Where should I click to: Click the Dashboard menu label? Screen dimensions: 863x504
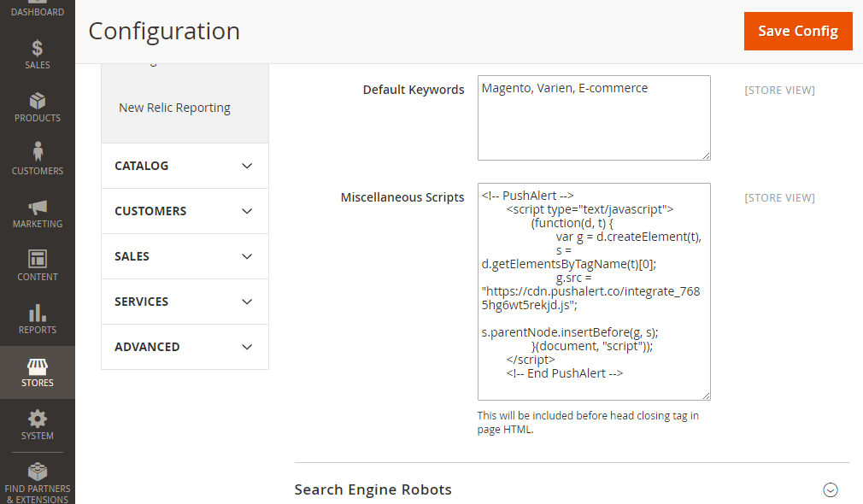coord(38,12)
